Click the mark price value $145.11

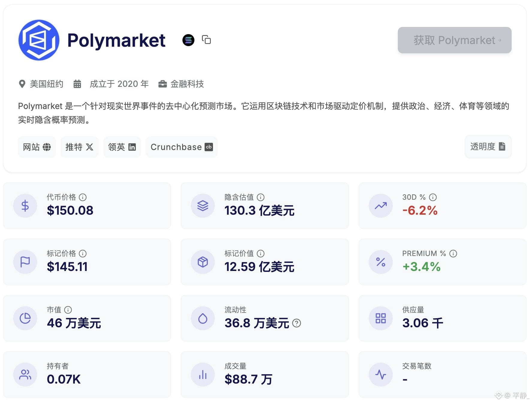tap(67, 267)
